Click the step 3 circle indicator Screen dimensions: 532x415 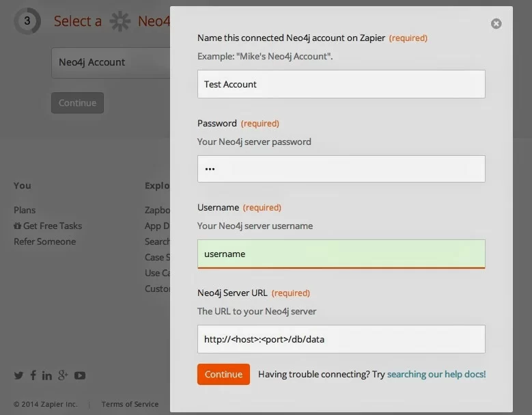(x=27, y=21)
